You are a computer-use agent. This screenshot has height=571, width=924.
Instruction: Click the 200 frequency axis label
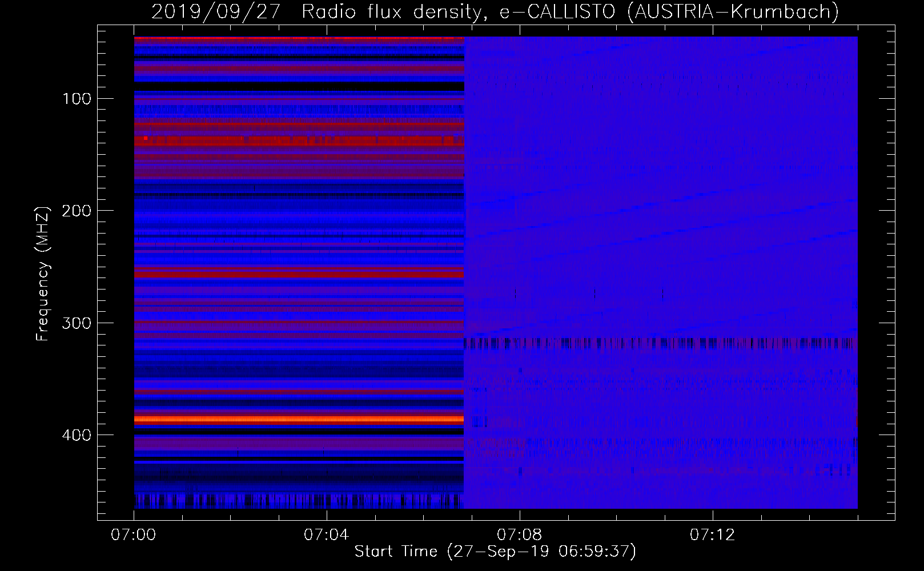coord(77,211)
